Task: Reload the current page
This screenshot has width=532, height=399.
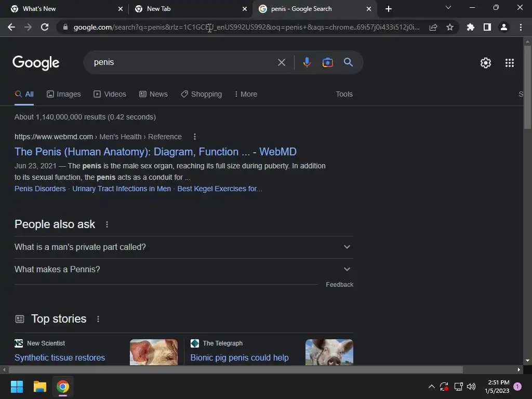Action: pos(45,27)
